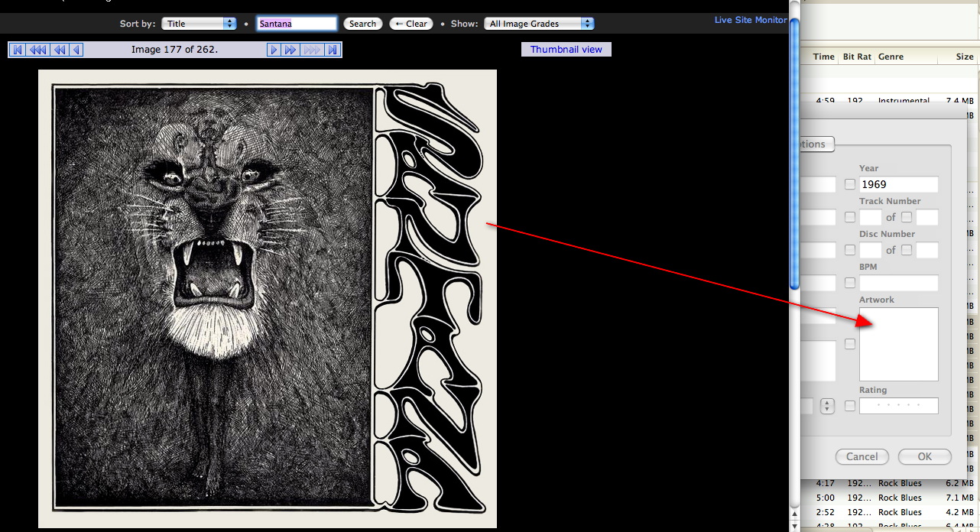This screenshot has height=532, width=980.
Task: Tick the Rating checkbox
Action: click(850, 406)
